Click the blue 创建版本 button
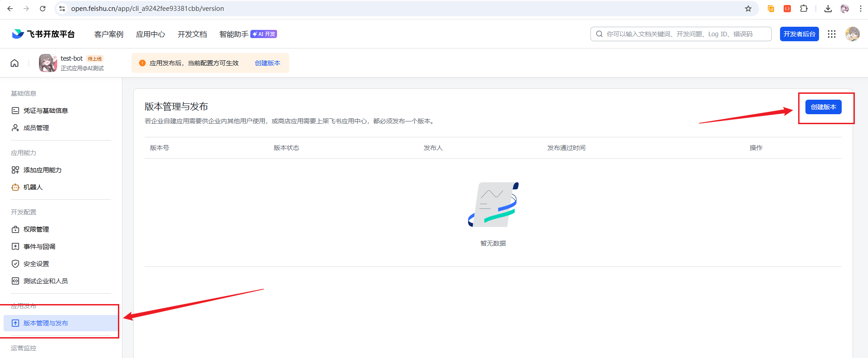The height and width of the screenshot is (358, 868). (x=823, y=107)
